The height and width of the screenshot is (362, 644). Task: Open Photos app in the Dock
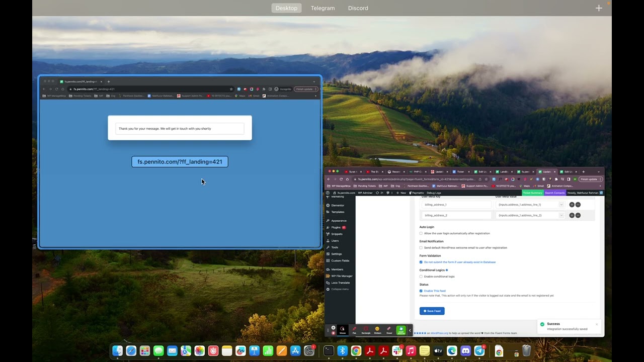200,350
